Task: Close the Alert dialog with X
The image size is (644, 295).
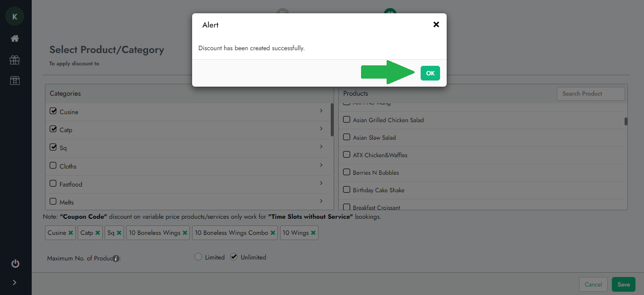Action: (436, 25)
